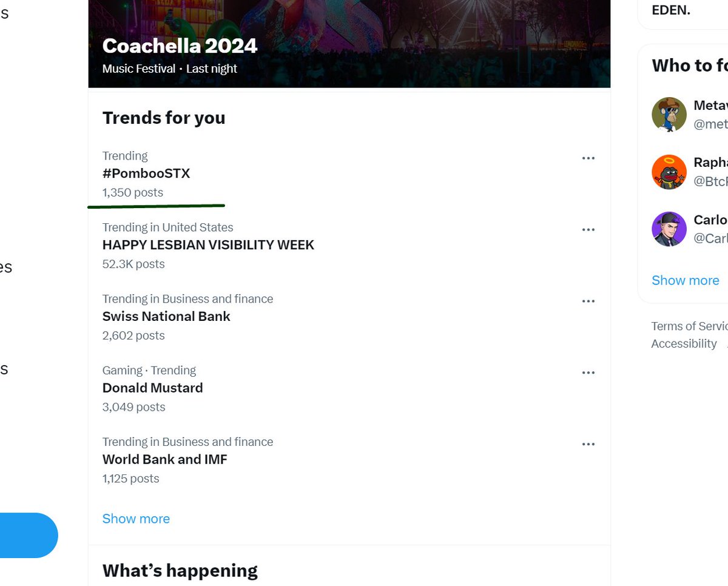Open more options for #PombooSTX trend
728x586 pixels.
coord(588,158)
